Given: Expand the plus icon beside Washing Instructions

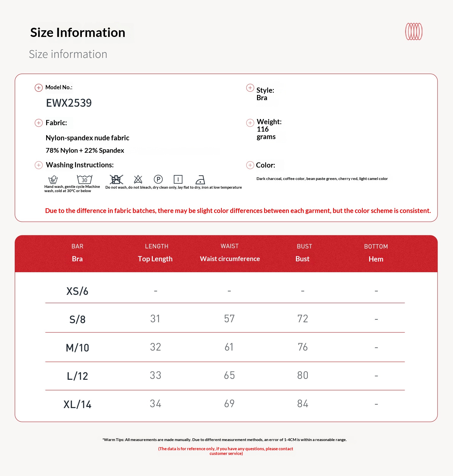Looking at the screenshot, I should [39, 165].
